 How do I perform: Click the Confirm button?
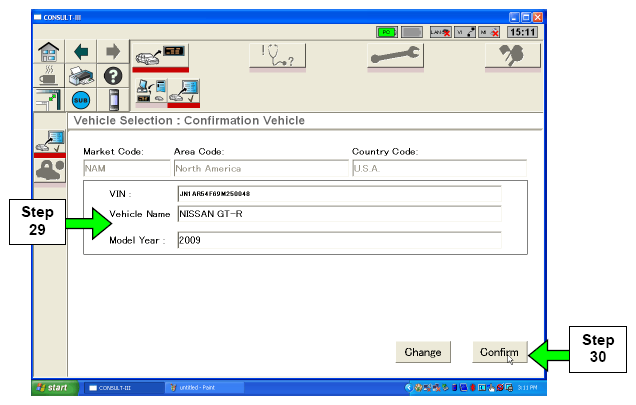(x=498, y=352)
